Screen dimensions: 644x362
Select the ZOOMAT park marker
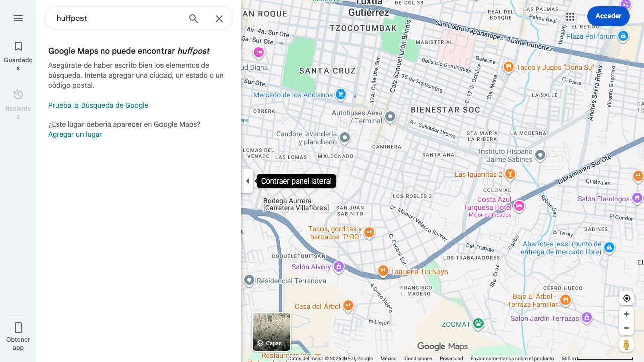click(477, 324)
